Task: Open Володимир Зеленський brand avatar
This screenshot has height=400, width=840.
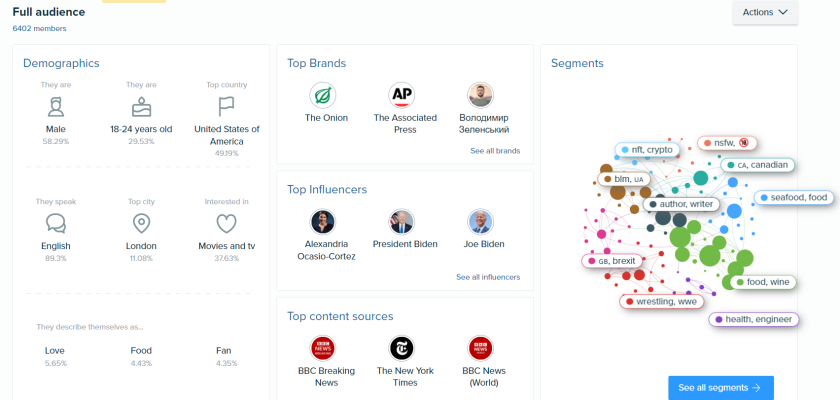Action: [x=481, y=96]
